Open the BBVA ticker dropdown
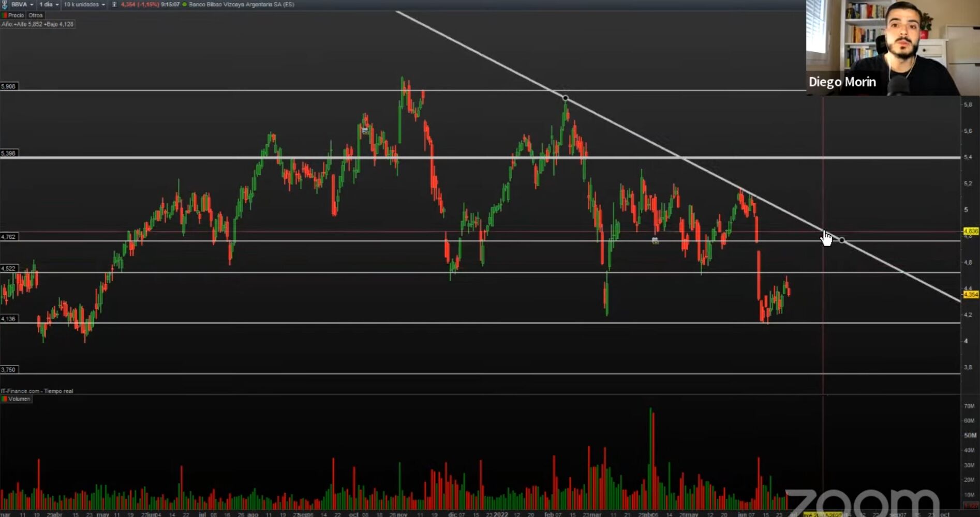The width and height of the screenshot is (980, 517). coord(22,4)
